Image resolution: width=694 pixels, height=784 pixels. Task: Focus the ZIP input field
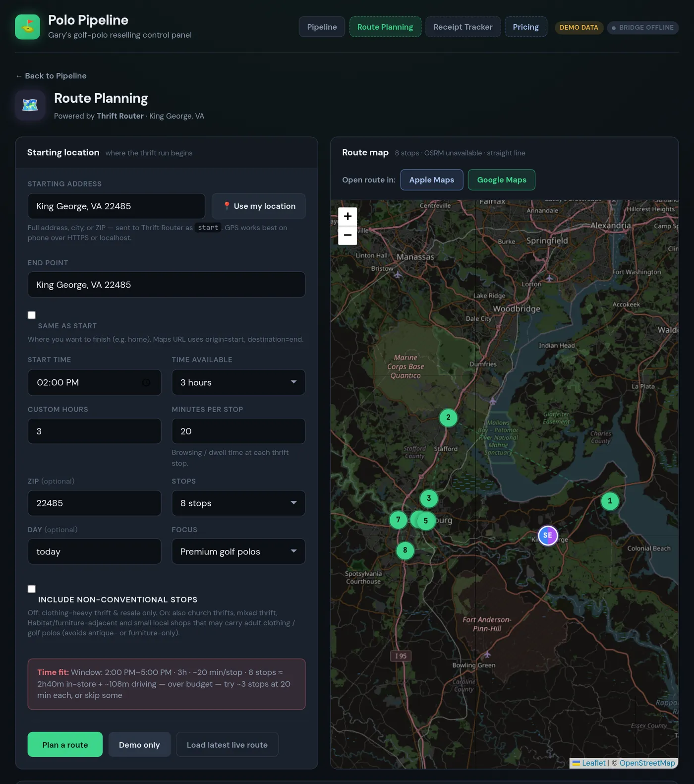94,503
